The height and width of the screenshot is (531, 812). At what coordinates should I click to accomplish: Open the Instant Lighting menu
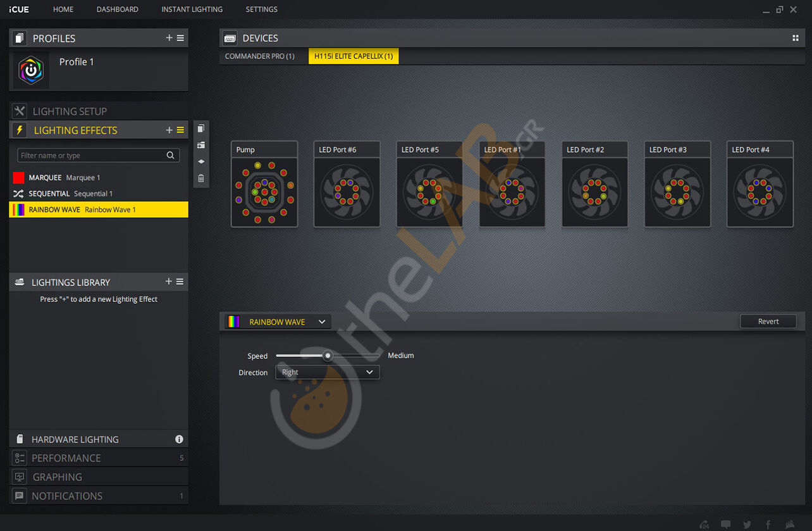[x=192, y=9]
